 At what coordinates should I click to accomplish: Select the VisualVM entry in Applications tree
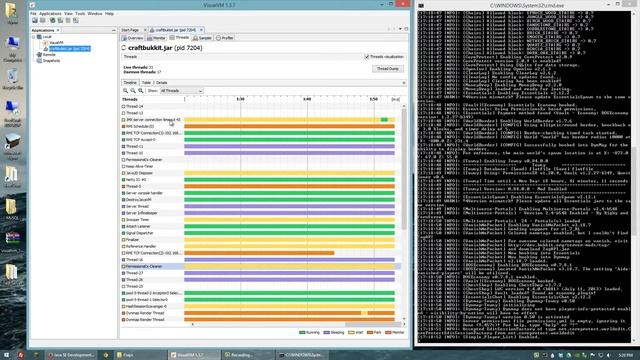(56, 42)
